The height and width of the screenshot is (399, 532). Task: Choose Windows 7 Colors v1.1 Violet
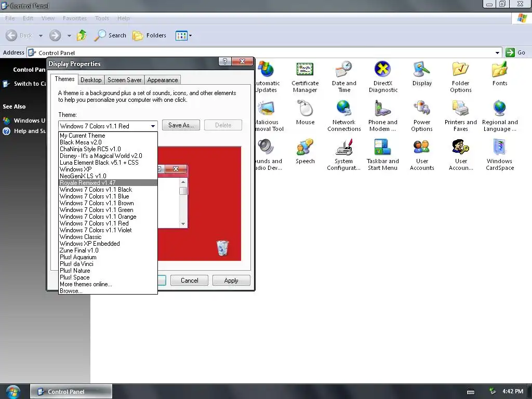point(108,230)
